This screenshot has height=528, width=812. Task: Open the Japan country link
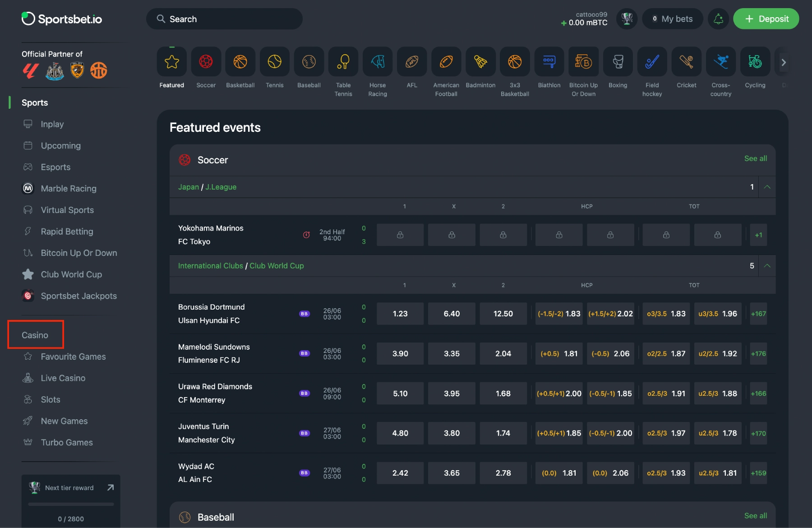(x=189, y=187)
